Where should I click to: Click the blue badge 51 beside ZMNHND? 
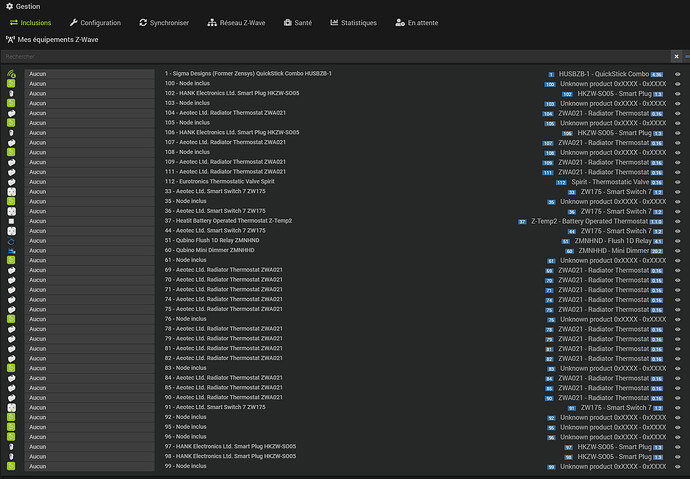coord(565,241)
